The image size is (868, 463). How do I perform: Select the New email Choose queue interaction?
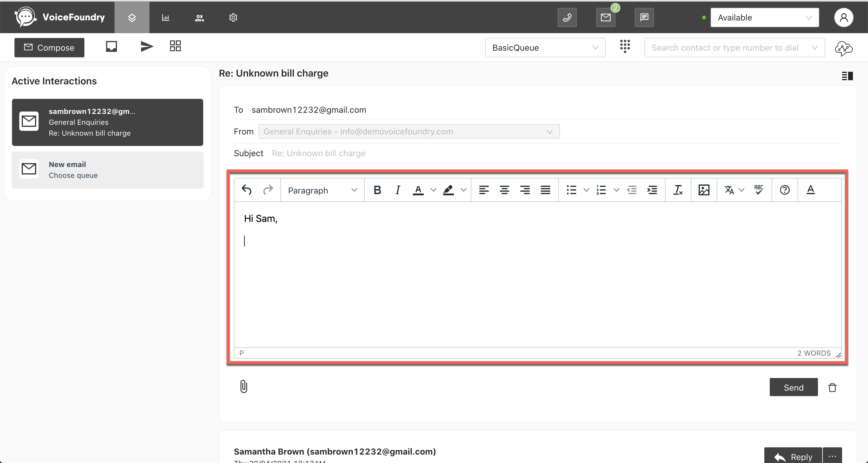click(x=108, y=170)
